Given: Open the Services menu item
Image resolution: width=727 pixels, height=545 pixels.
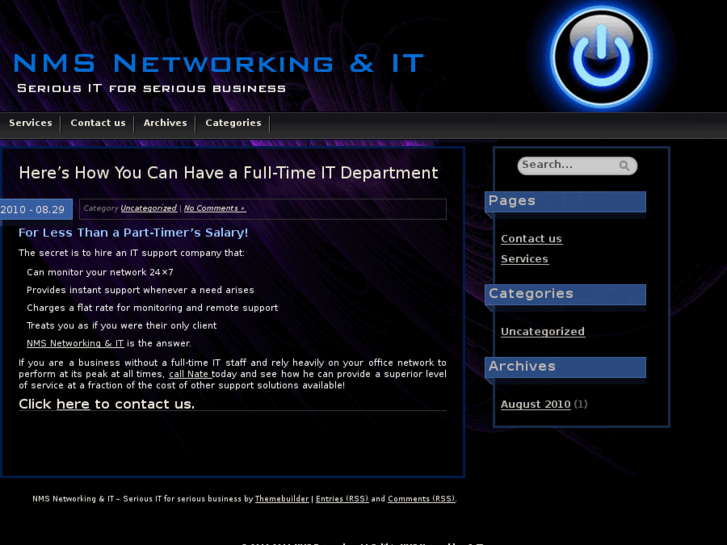Looking at the screenshot, I should click(x=31, y=123).
